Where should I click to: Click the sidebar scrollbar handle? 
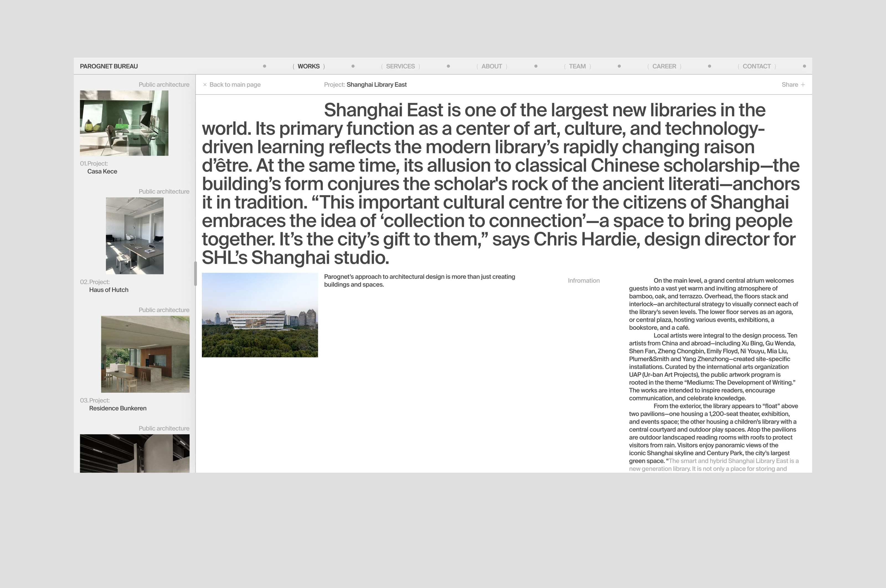(195, 274)
